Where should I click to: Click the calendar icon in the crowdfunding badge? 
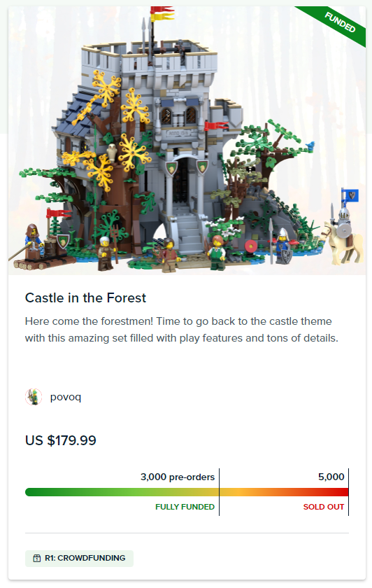pos(37,558)
